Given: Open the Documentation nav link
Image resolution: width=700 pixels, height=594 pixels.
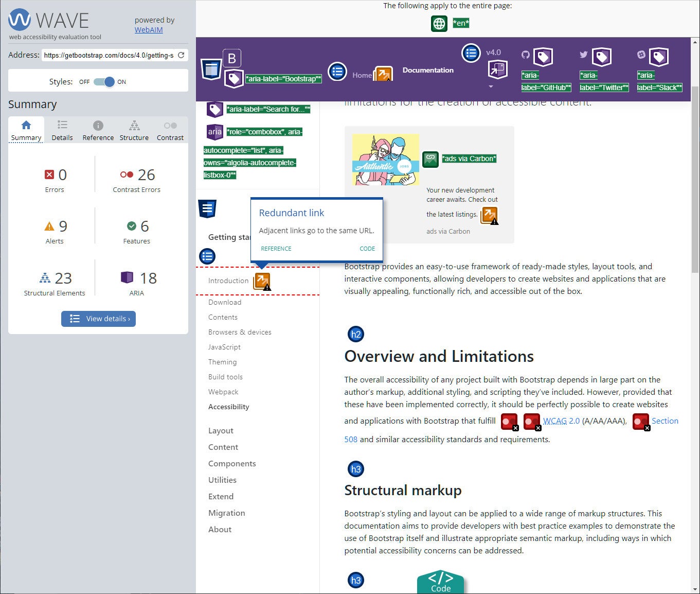Looking at the screenshot, I should click(x=428, y=70).
